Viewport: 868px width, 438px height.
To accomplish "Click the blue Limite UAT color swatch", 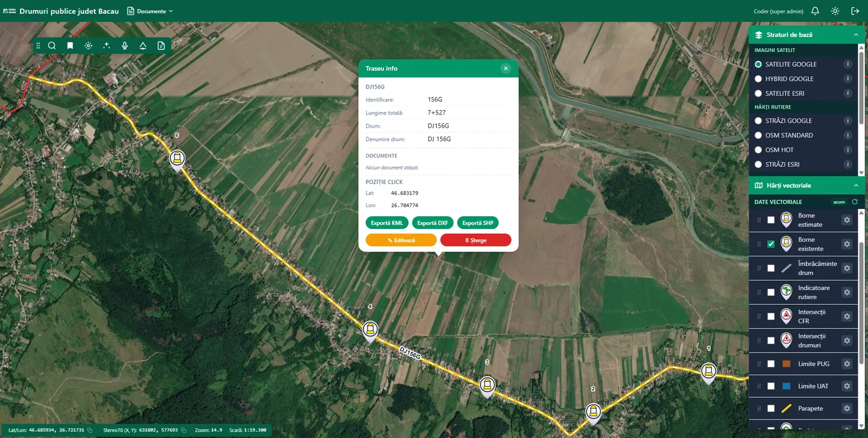I will point(786,386).
